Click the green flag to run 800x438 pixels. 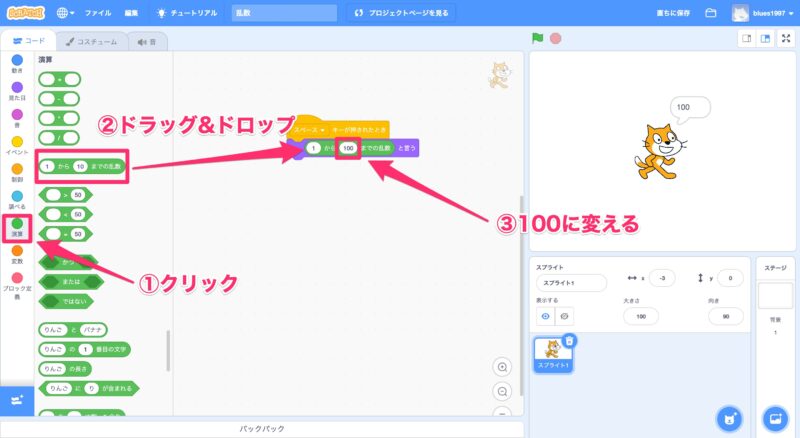[x=538, y=39]
